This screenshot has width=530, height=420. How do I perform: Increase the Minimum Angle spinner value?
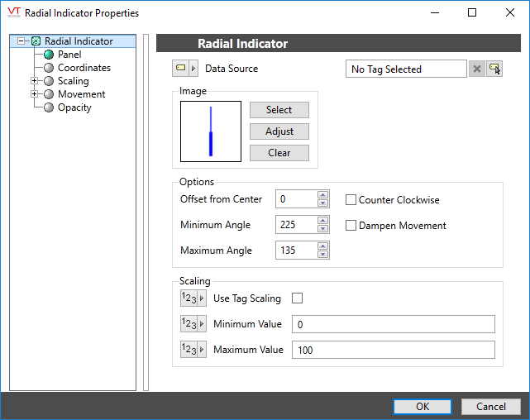pyautogui.click(x=323, y=221)
